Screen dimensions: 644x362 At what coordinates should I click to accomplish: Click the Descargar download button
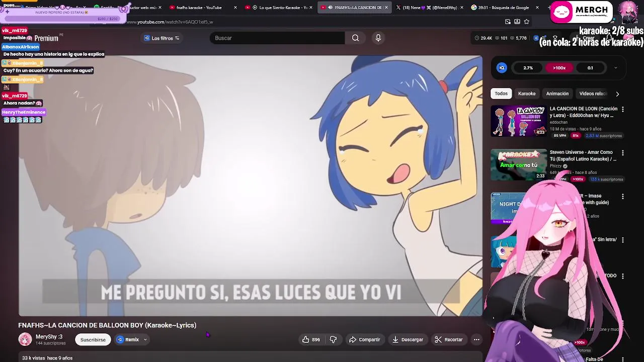click(408, 340)
